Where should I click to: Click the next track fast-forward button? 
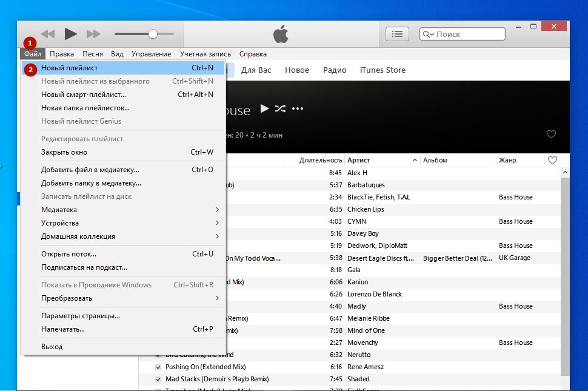tap(93, 34)
